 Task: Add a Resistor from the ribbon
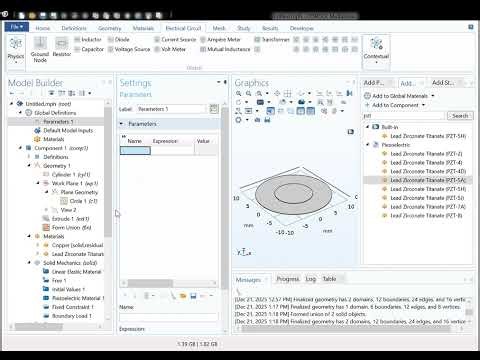62,47
